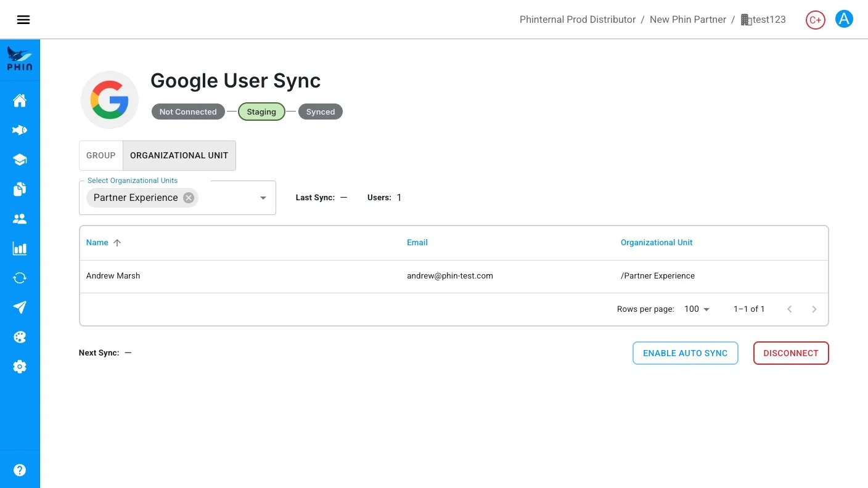Click Not Connected status step
This screenshot has height=488, width=868.
click(x=188, y=112)
